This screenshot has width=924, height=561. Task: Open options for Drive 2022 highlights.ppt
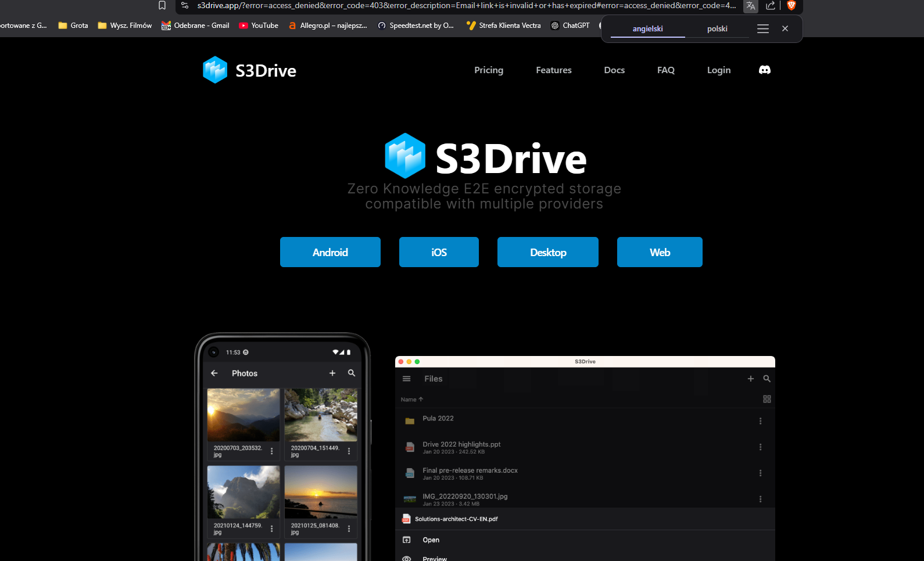tap(760, 447)
